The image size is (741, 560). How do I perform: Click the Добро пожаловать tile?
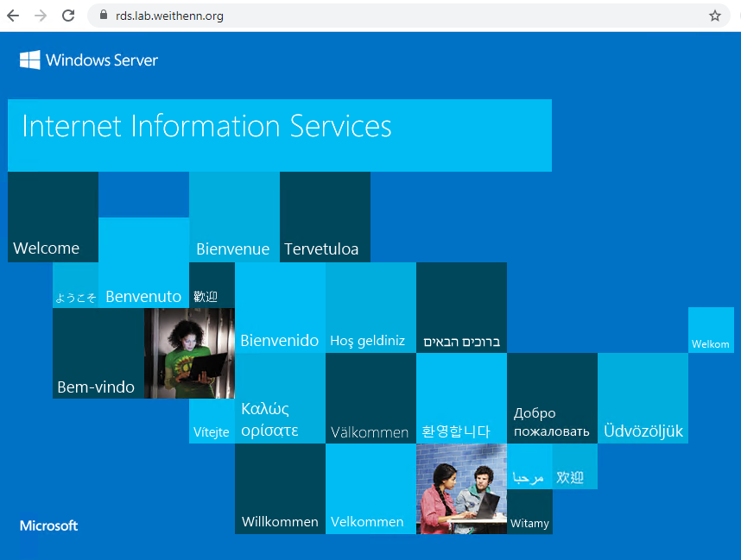553,398
